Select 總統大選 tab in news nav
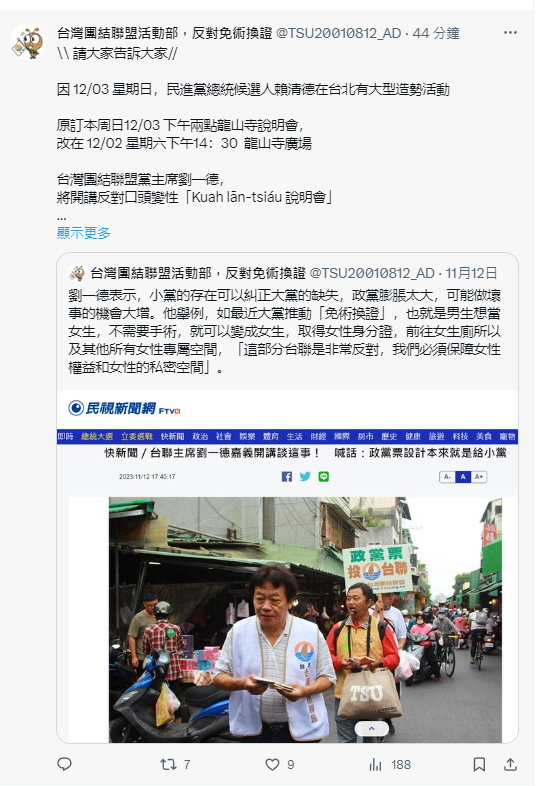This screenshot has width=539, height=786. click(x=97, y=437)
